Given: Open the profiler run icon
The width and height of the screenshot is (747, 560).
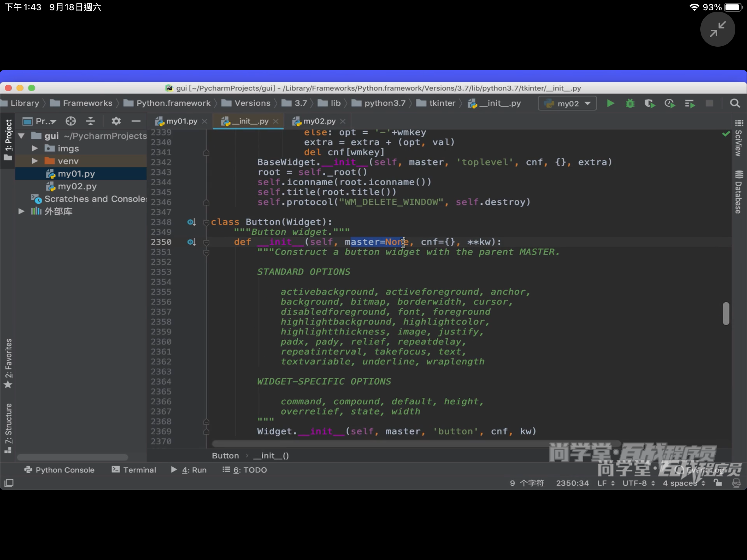Looking at the screenshot, I should coord(669,104).
